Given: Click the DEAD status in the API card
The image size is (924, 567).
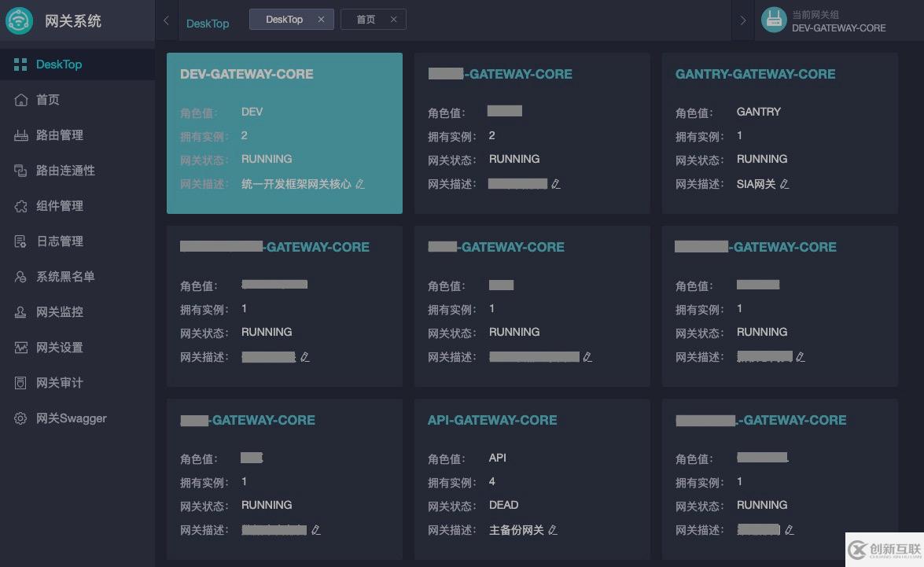Looking at the screenshot, I should coord(504,505).
